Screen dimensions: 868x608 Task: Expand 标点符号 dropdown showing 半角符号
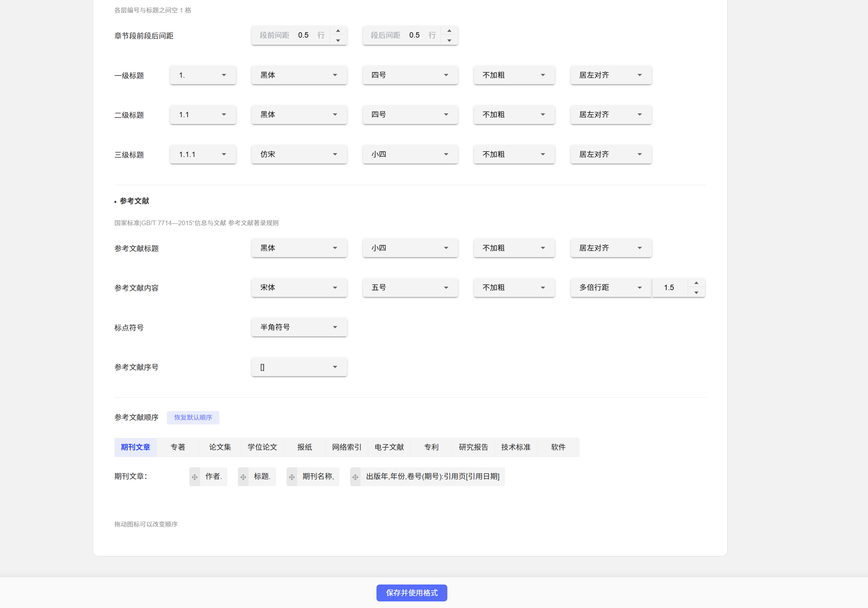coord(299,327)
